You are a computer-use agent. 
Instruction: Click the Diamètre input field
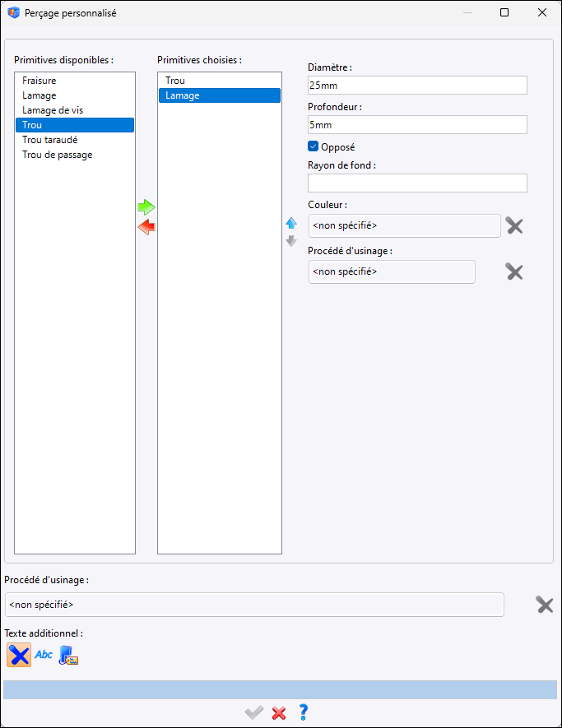(417, 86)
